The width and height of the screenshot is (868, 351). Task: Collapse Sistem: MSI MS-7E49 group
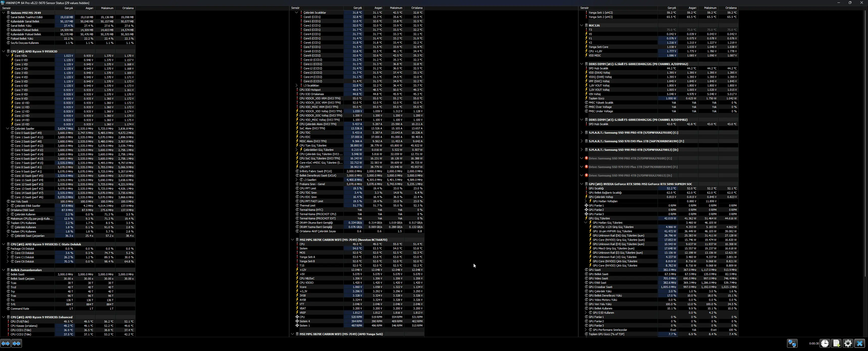[x=4, y=13]
